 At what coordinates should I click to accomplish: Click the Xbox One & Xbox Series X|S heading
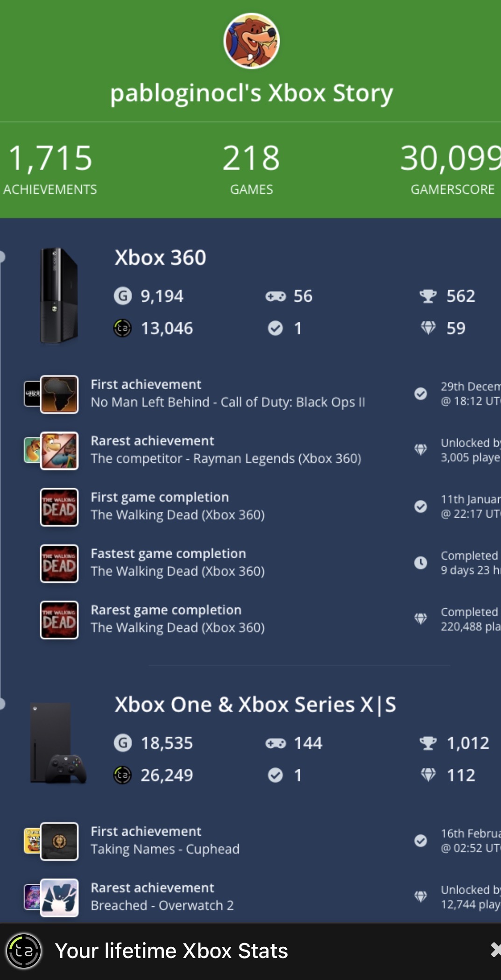point(255,704)
